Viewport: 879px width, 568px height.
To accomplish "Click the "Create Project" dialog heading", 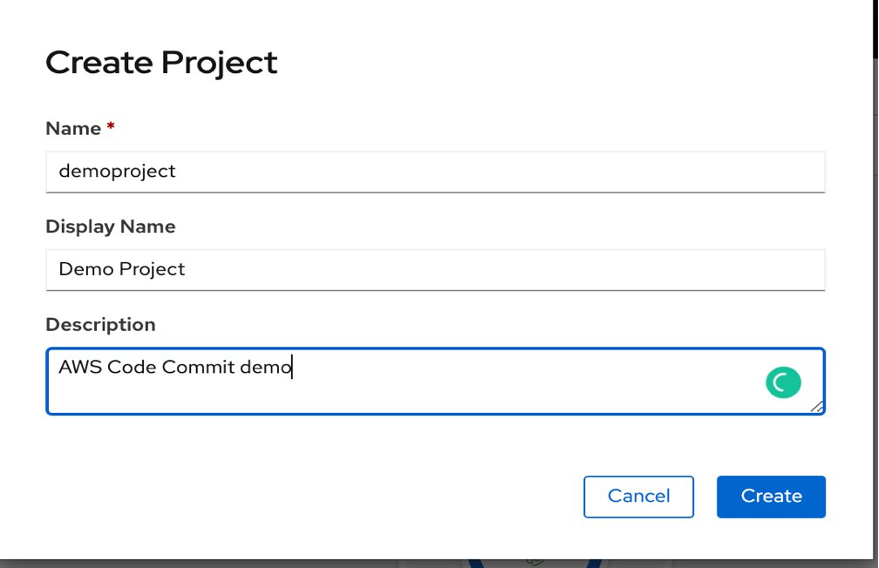I will tap(161, 62).
